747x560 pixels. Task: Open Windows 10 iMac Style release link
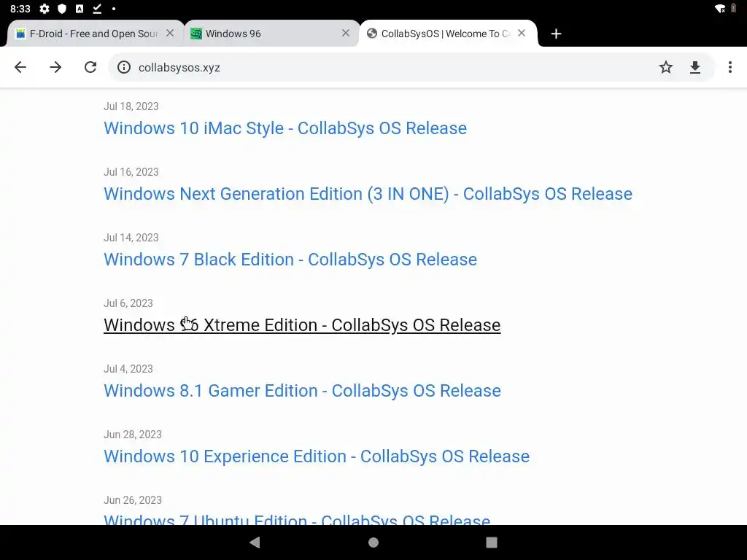pos(285,128)
